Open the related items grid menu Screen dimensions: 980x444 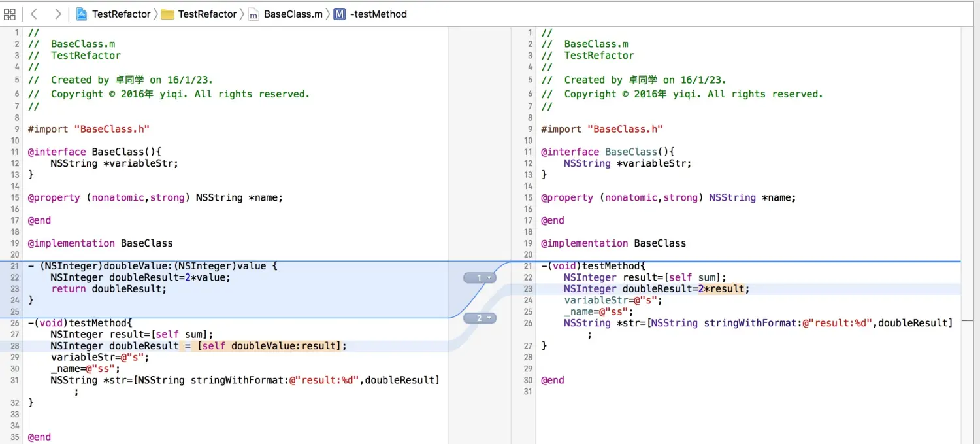[9, 14]
